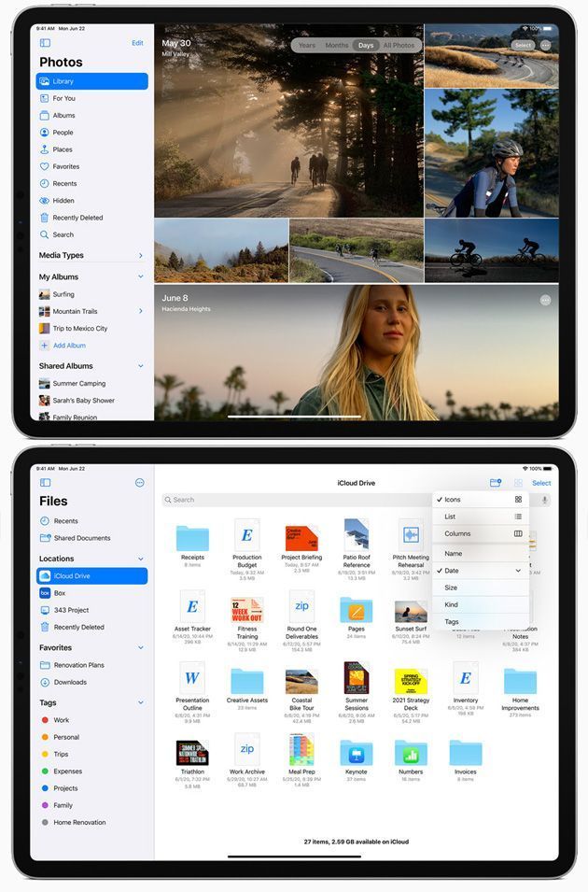Tap the microphone icon in search field
588x892 pixels.
(x=545, y=501)
